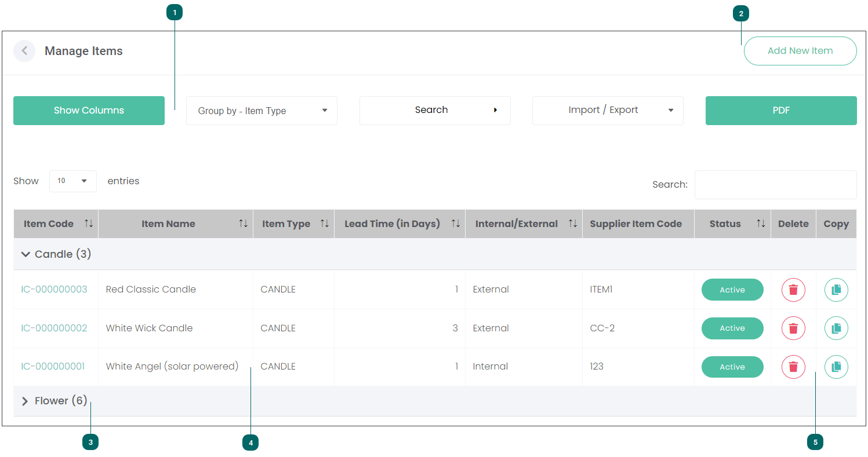This screenshot has height=457, width=868.
Task: Sort table by Item Type column
Action: [x=294, y=224]
